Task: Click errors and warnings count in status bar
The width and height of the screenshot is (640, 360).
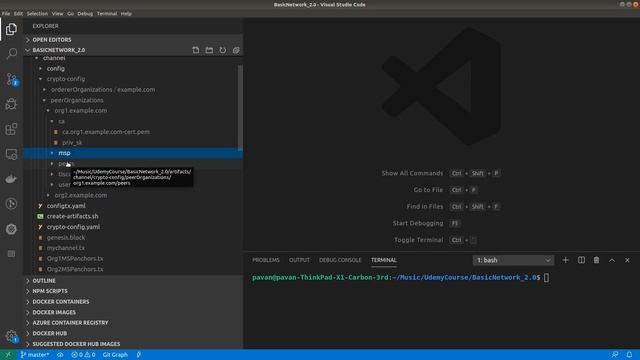Action: pos(83,355)
